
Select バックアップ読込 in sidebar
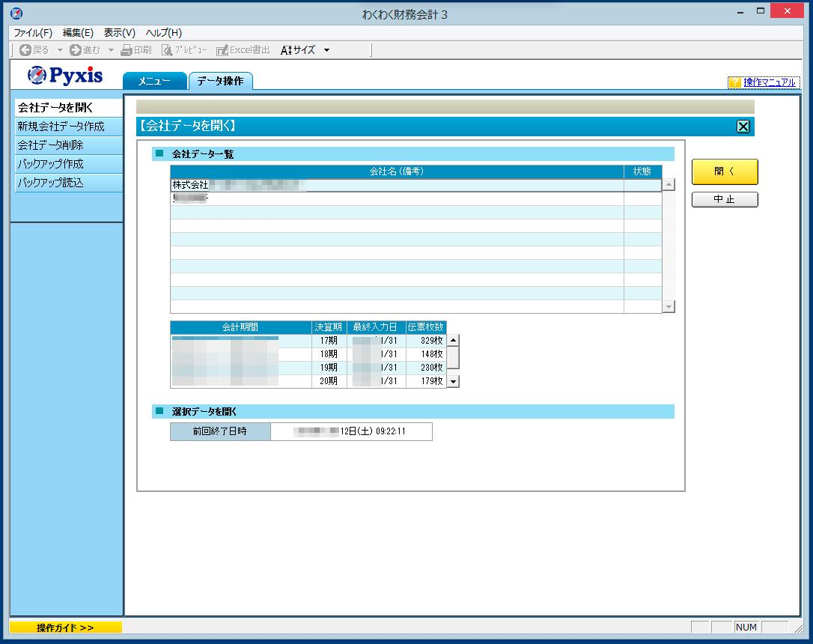(68, 183)
